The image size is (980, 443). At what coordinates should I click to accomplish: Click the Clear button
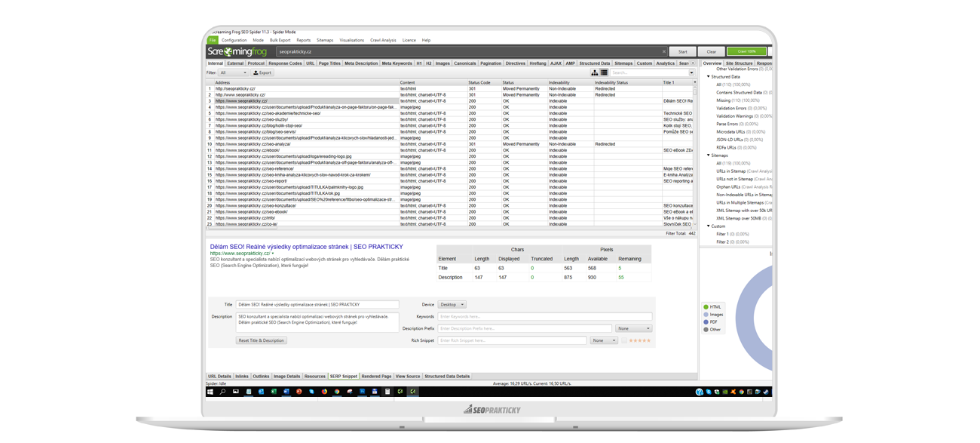point(711,52)
